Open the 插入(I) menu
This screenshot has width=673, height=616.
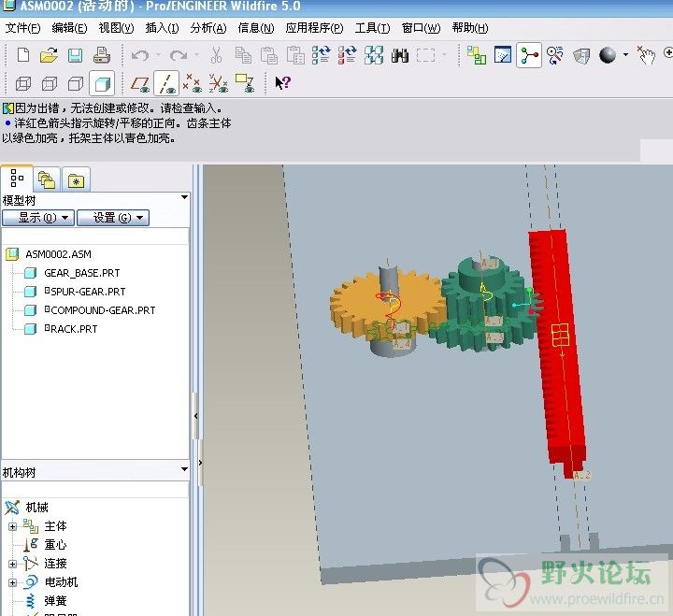(162, 28)
